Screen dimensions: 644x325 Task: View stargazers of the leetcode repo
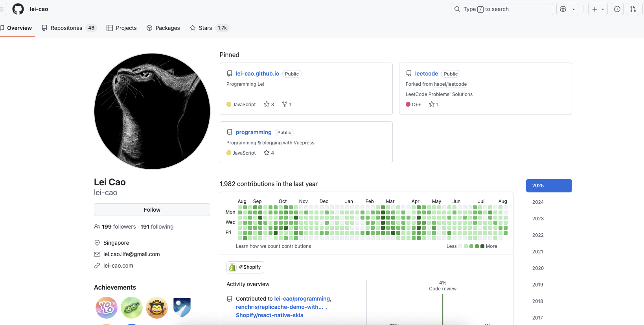coord(434,104)
